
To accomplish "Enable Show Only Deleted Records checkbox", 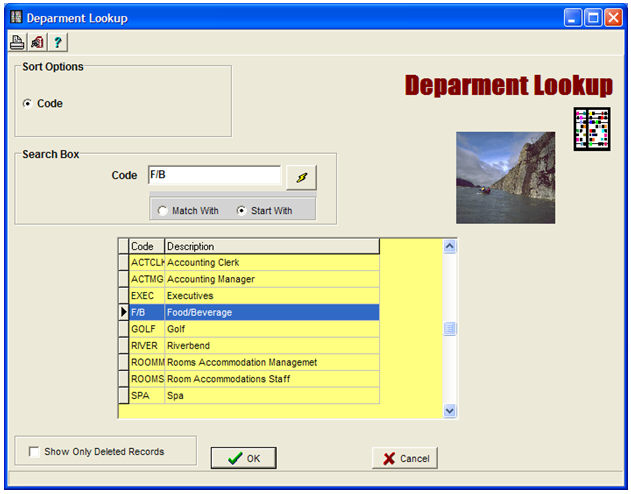I will pos(35,452).
